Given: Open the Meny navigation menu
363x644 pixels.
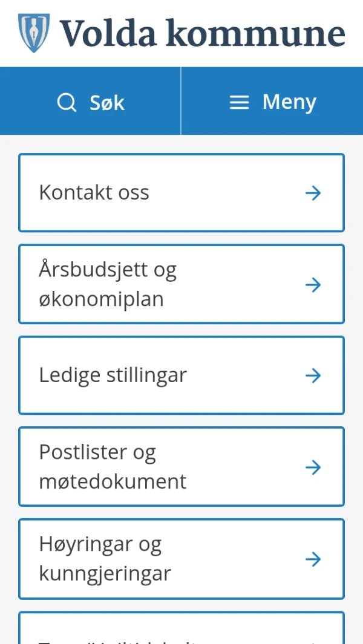Looking at the screenshot, I should (272, 102).
